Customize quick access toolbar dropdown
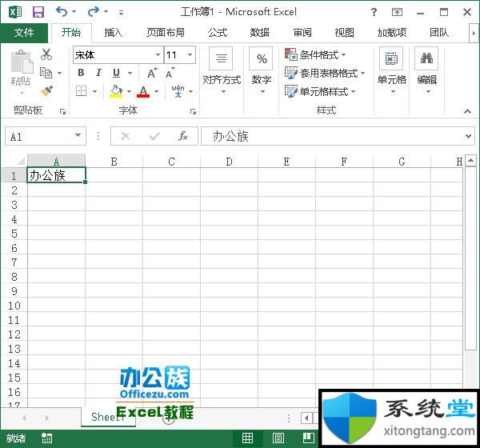This screenshot has width=480, height=448. (122, 13)
